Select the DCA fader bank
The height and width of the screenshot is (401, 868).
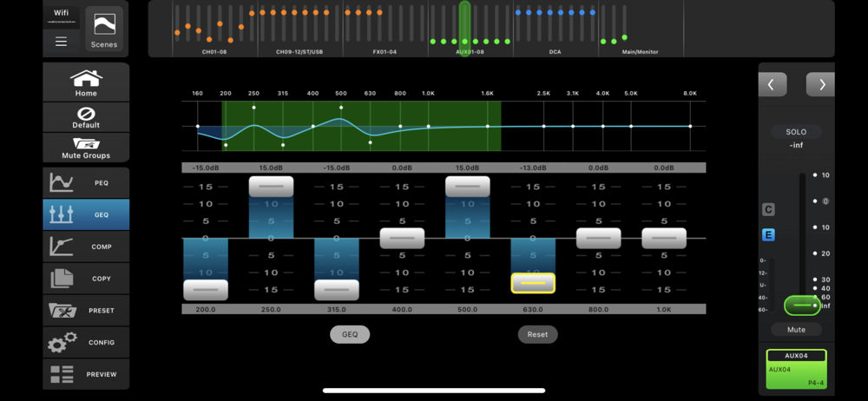coord(556,29)
